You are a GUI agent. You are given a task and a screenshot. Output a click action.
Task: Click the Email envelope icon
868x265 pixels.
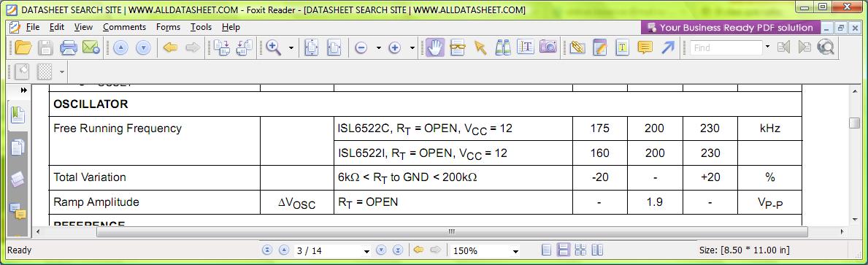click(x=91, y=47)
